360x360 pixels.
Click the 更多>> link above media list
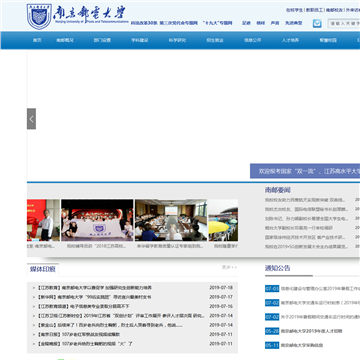230,267
